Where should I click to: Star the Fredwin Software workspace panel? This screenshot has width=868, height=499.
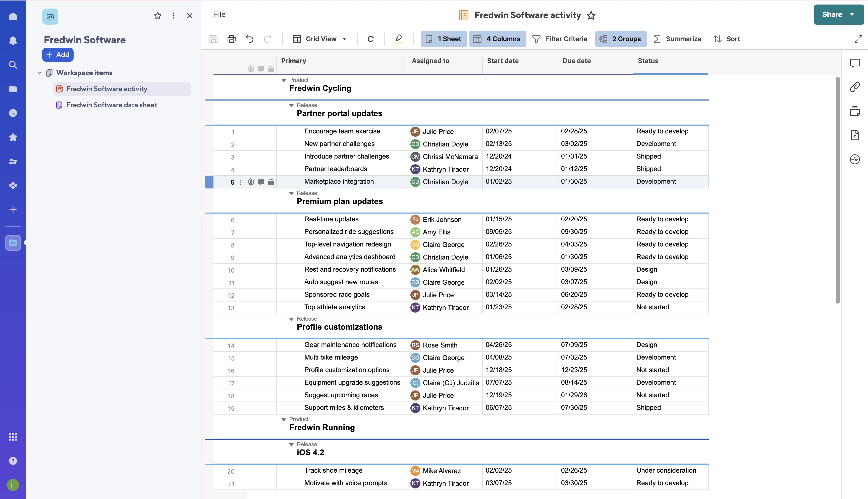point(157,16)
